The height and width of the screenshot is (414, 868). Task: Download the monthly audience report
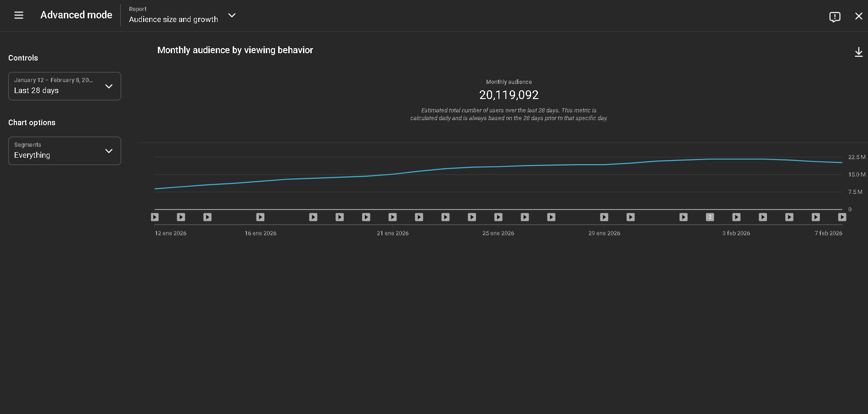858,52
